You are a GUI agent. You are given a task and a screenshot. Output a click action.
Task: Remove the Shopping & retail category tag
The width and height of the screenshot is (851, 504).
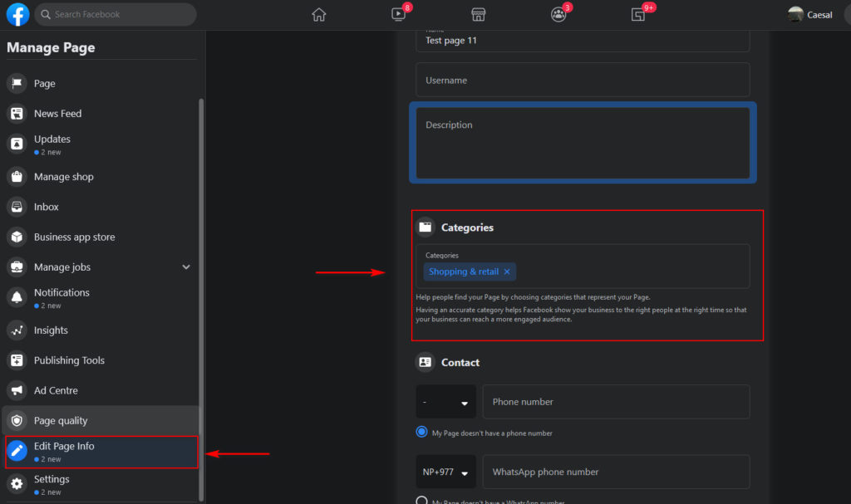click(507, 272)
